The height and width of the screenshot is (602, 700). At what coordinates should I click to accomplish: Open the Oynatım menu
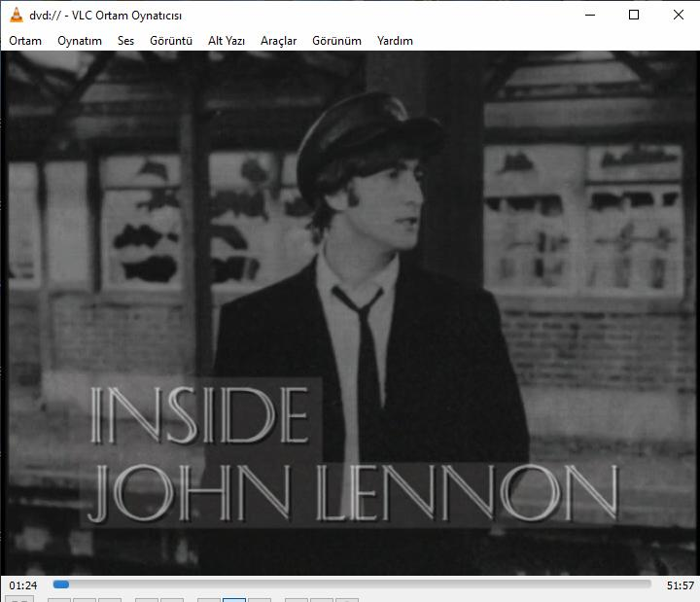coord(80,41)
